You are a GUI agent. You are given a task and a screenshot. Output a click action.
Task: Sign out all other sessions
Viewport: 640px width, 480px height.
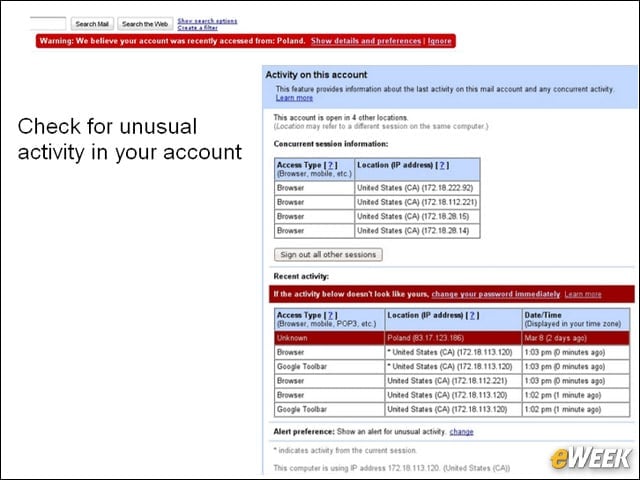328,255
